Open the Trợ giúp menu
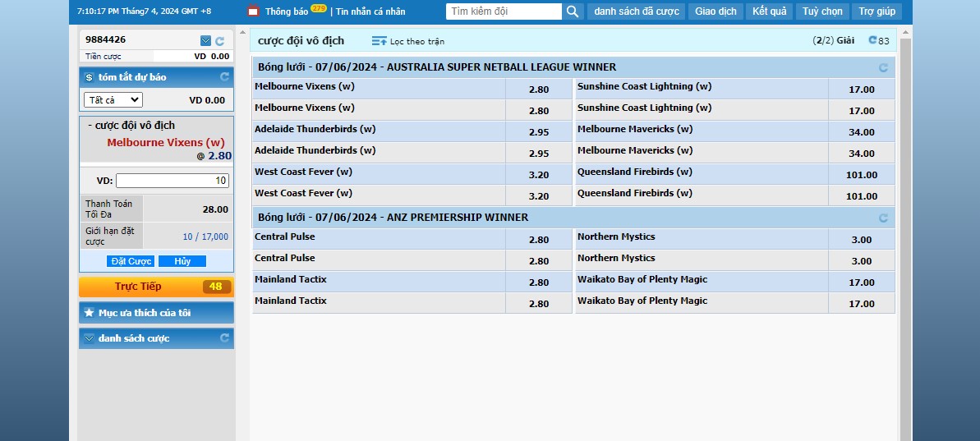This screenshot has height=441, width=980. pyautogui.click(x=876, y=11)
